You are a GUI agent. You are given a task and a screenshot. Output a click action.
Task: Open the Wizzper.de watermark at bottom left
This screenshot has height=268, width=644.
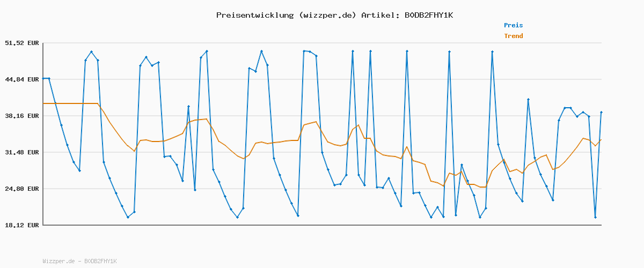point(79,261)
